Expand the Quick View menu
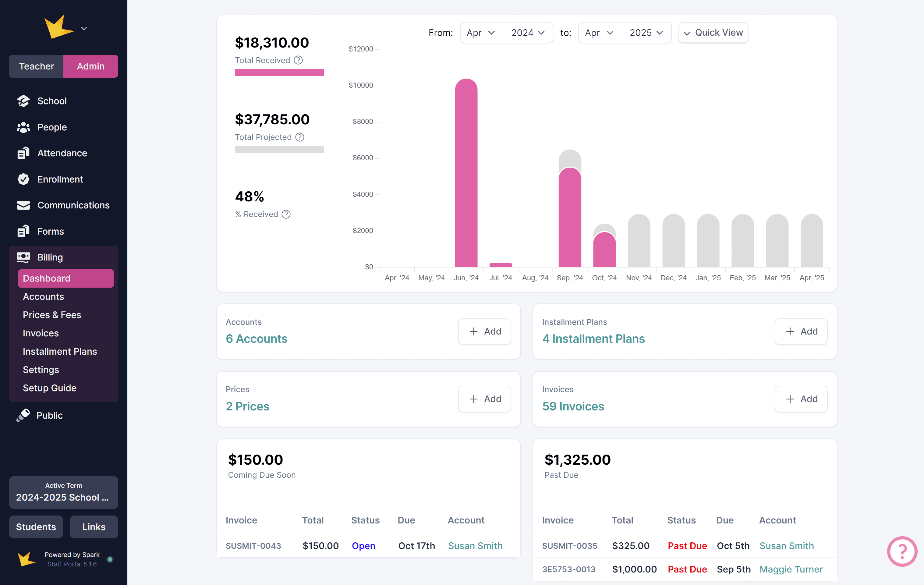This screenshot has height=585, width=924. [713, 33]
